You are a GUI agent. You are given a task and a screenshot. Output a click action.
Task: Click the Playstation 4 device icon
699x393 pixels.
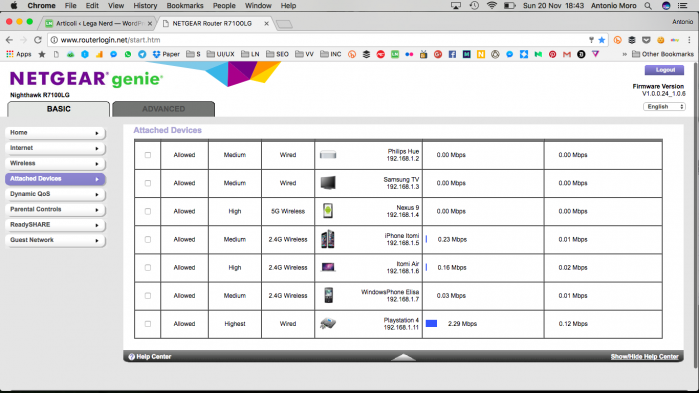(328, 323)
